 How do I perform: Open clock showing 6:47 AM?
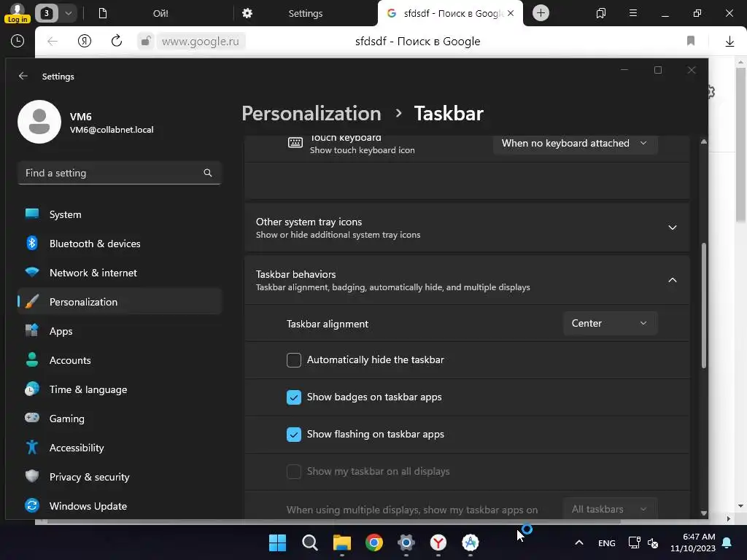[692, 542]
